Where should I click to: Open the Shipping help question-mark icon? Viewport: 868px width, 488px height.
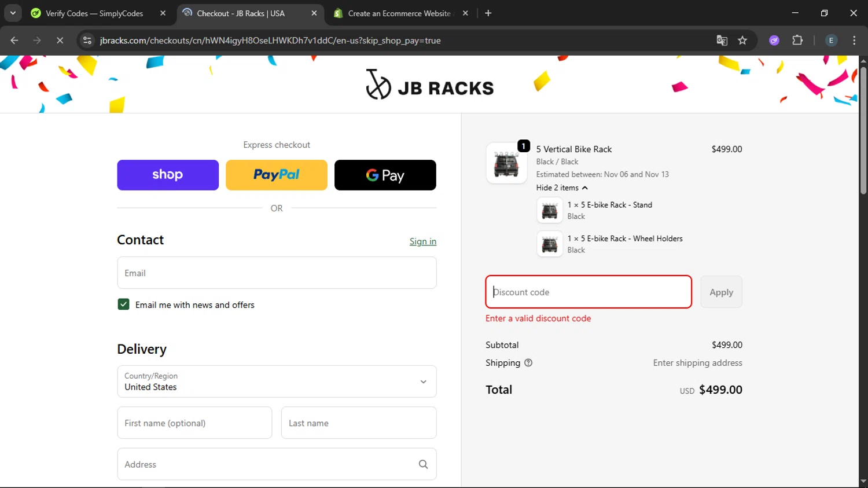click(x=528, y=363)
